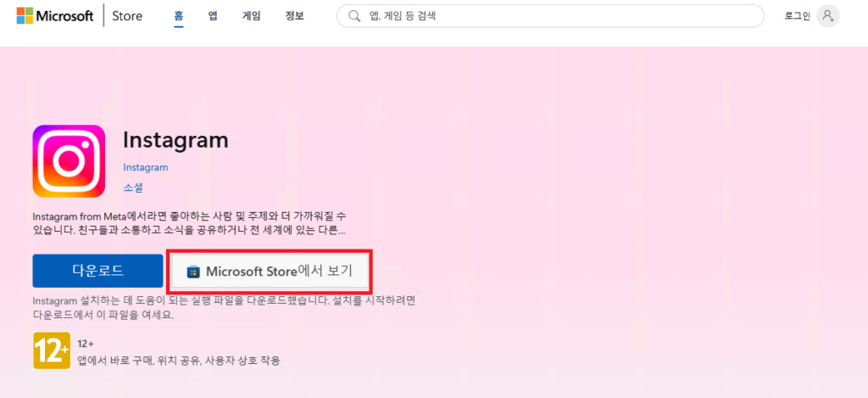The image size is (868, 398).
Task: Open the Store home title link
Action: click(127, 16)
